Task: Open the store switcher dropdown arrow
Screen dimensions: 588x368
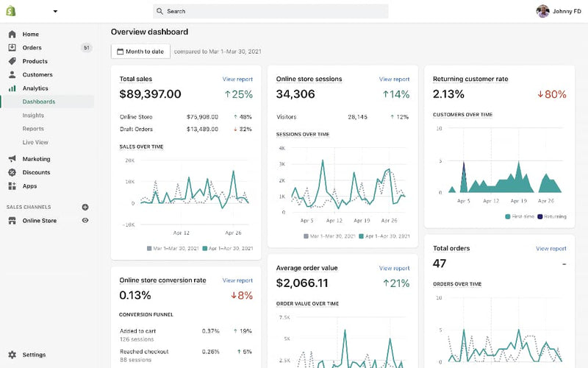Action: (55, 12)
